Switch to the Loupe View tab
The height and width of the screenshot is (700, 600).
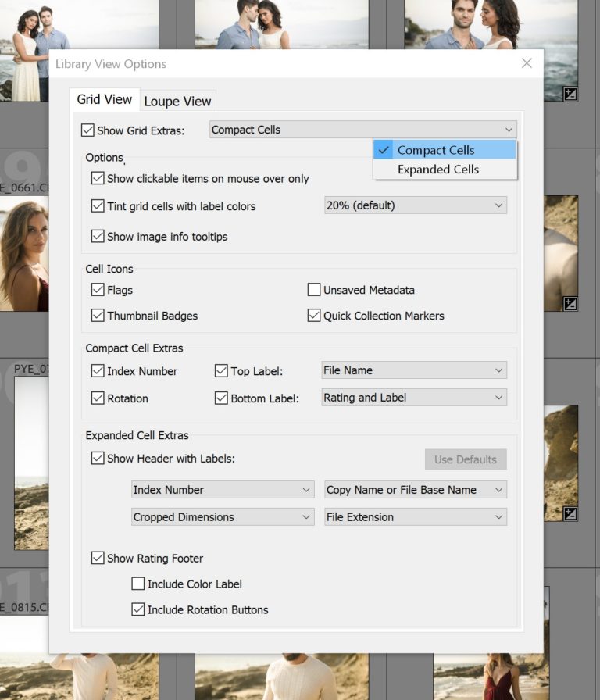click(178, 101)
